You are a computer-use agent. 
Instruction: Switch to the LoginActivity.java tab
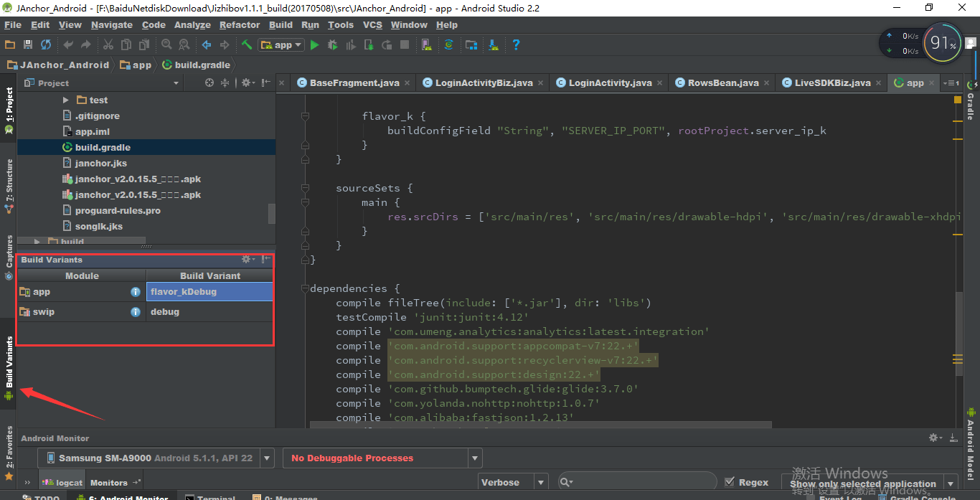608,82
